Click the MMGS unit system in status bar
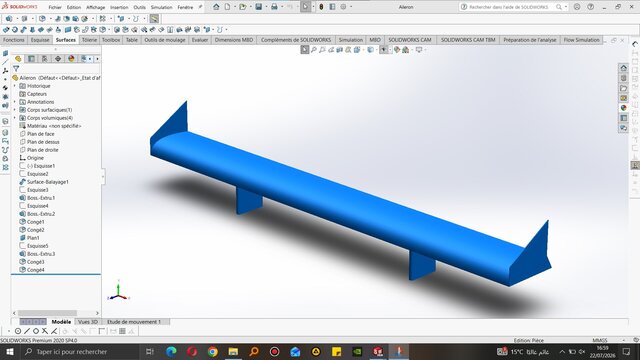640x360 pixels. click(600, 340)
